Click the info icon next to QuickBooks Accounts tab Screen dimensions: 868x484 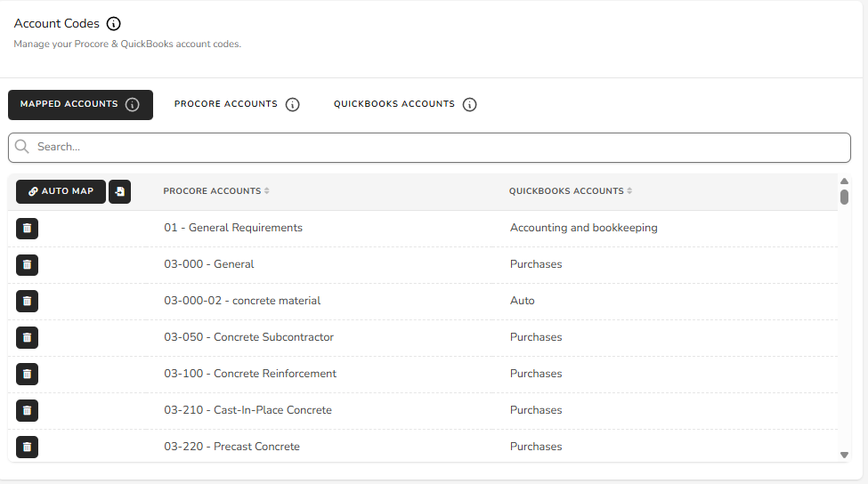click(x=470, y=105)
